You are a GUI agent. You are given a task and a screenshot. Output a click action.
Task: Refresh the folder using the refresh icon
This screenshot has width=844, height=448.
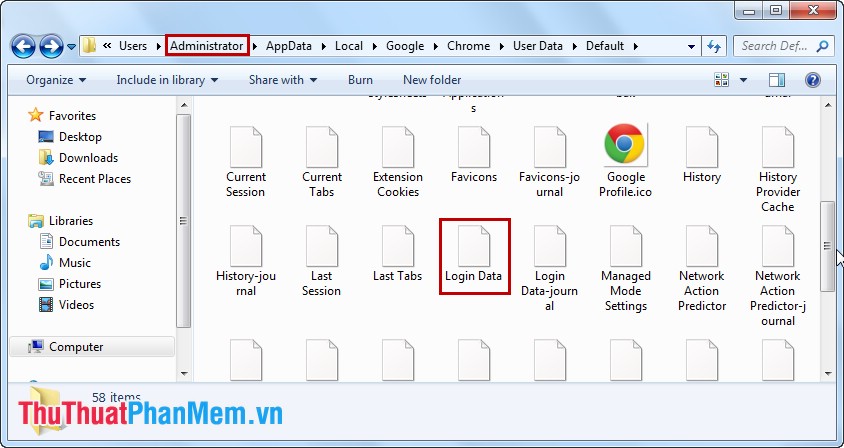[714, 46]
